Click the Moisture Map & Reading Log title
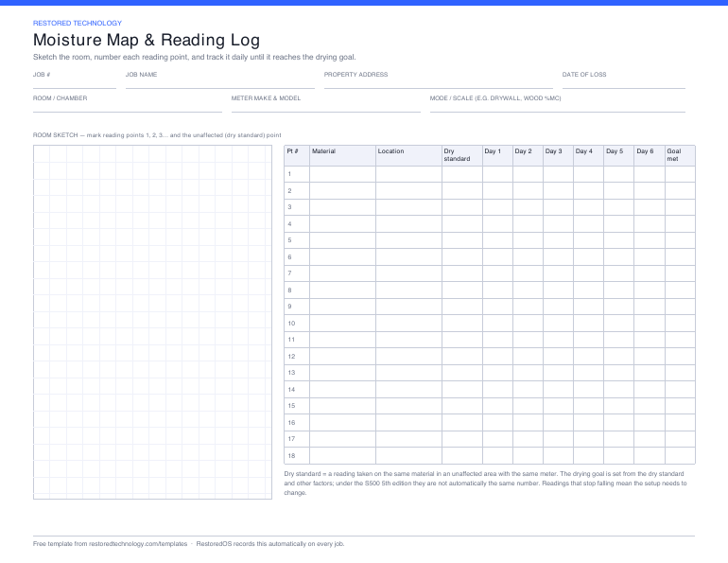728x563 pixels. 147,40
